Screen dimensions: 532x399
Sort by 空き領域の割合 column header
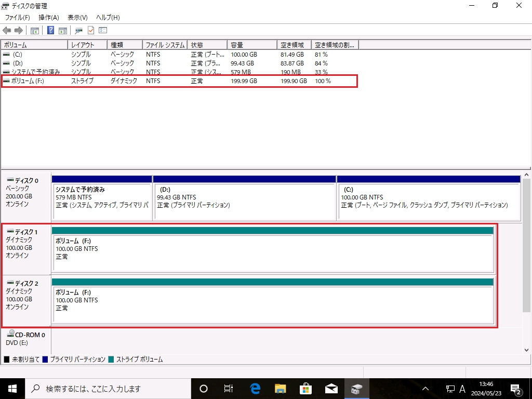coord(335,45)
